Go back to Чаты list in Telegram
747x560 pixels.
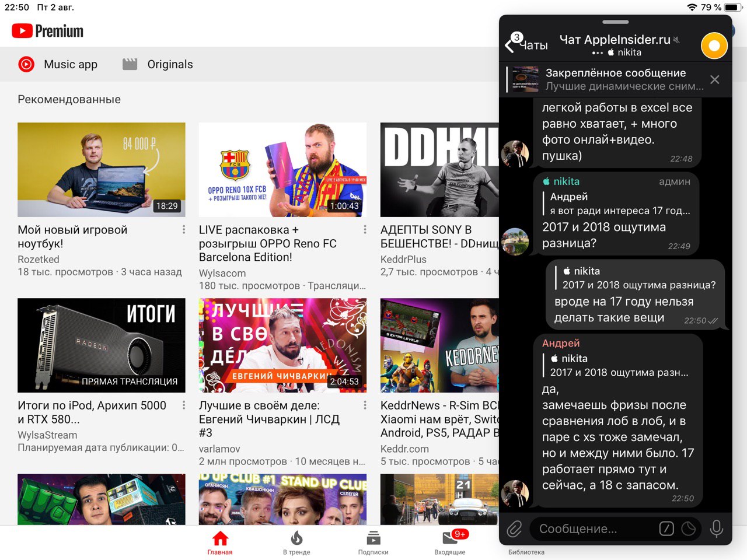tap(526, 44)
